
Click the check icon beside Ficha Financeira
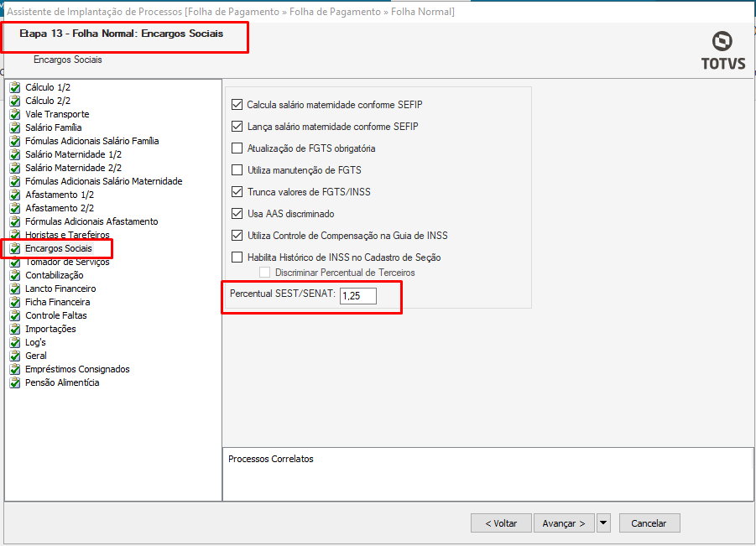pos(15,302)
